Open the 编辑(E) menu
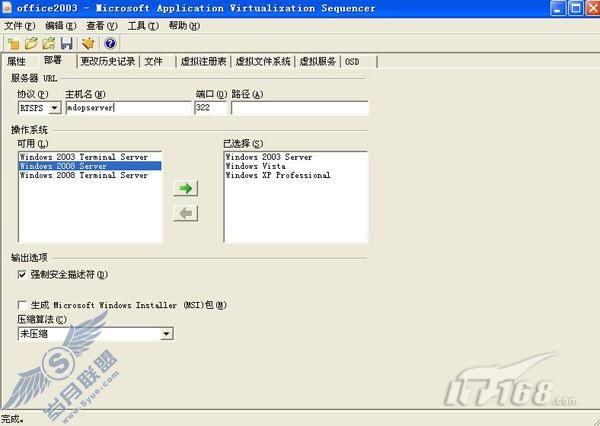Screen dimensions: 600x426 click(60, 26)
